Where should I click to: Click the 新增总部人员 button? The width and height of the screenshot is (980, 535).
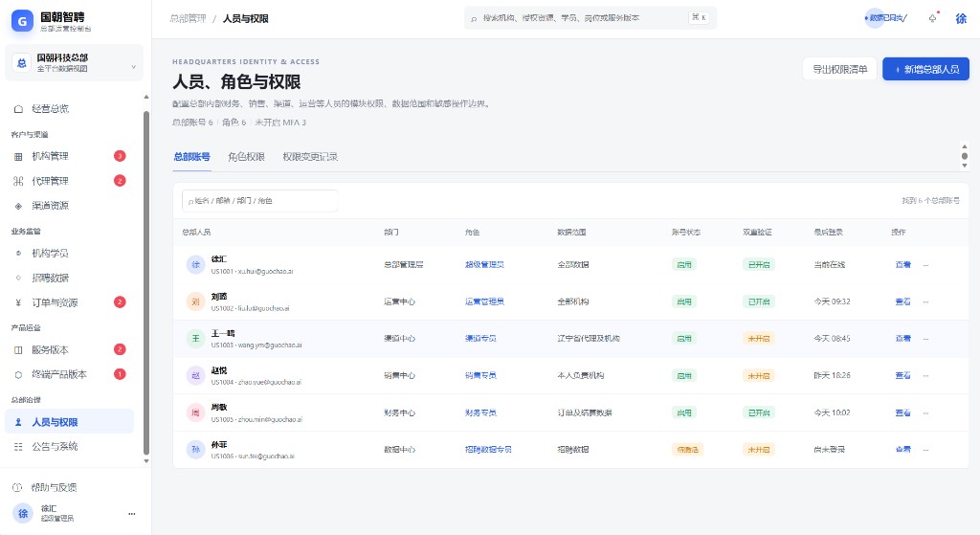925,69
